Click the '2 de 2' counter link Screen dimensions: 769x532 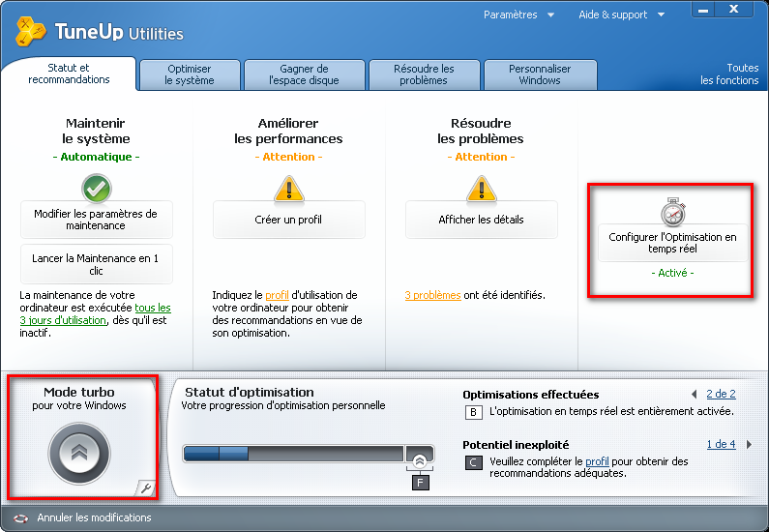(x=721, y=394)
